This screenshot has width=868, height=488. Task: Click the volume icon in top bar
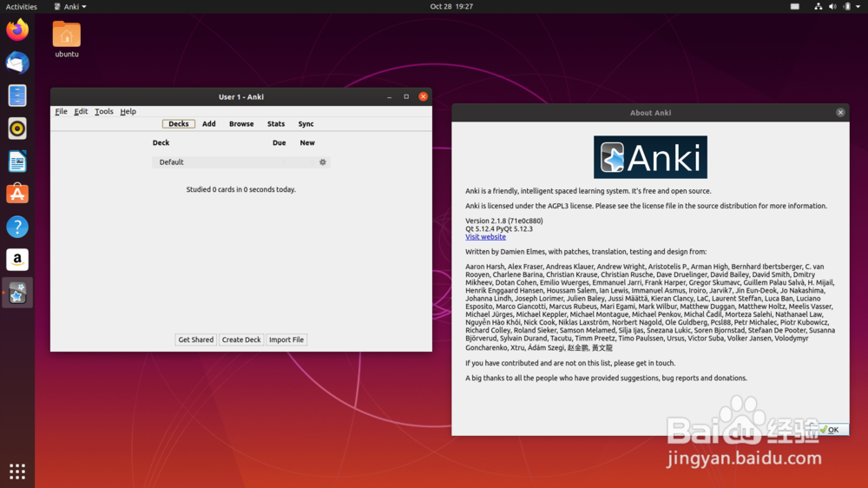[x=832, y=7]
